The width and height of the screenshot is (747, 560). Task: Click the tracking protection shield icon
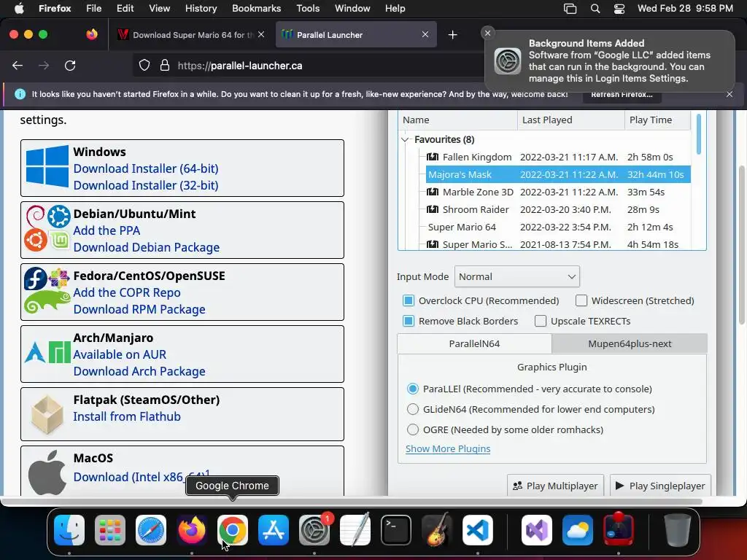(x=144, y=65)
